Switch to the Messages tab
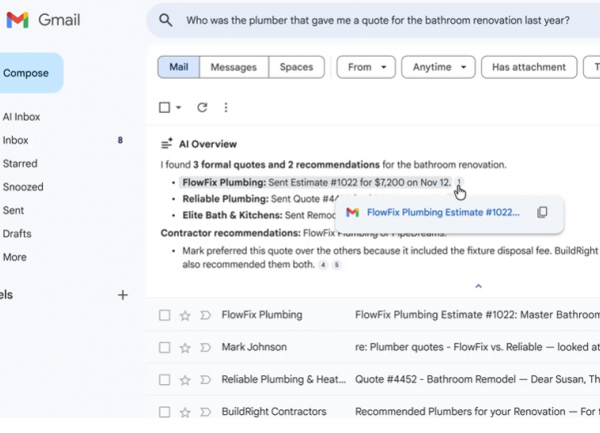The image size is (600, 433). click(234, 68)
